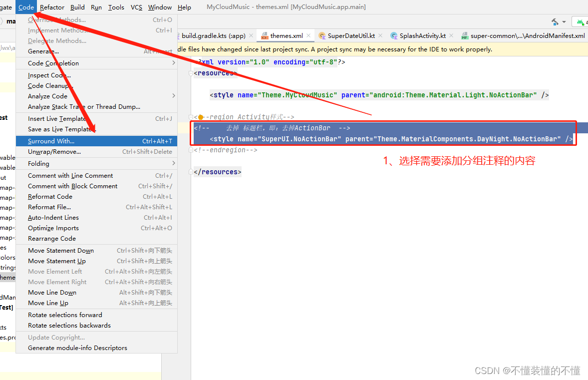The width and height of the screenshot is (588, 380).
Task: Choose Reformat Code
Action: pos(97,197)
